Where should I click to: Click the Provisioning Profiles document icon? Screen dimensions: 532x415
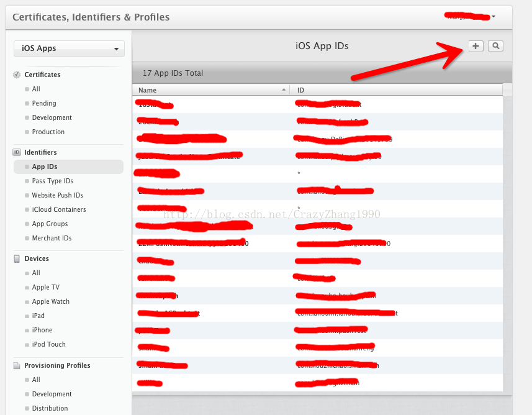17,365
